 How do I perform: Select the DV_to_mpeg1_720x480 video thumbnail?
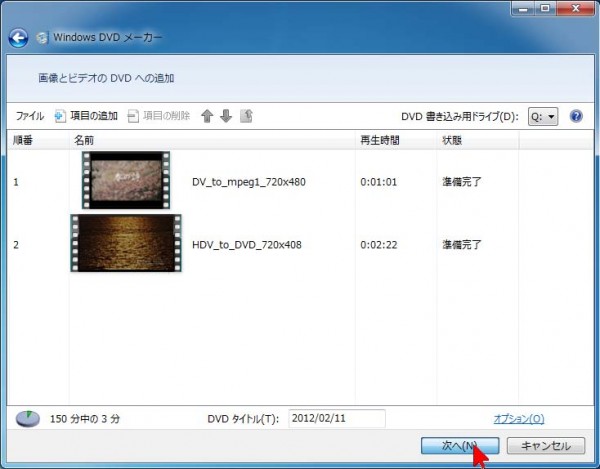point(126,181)
